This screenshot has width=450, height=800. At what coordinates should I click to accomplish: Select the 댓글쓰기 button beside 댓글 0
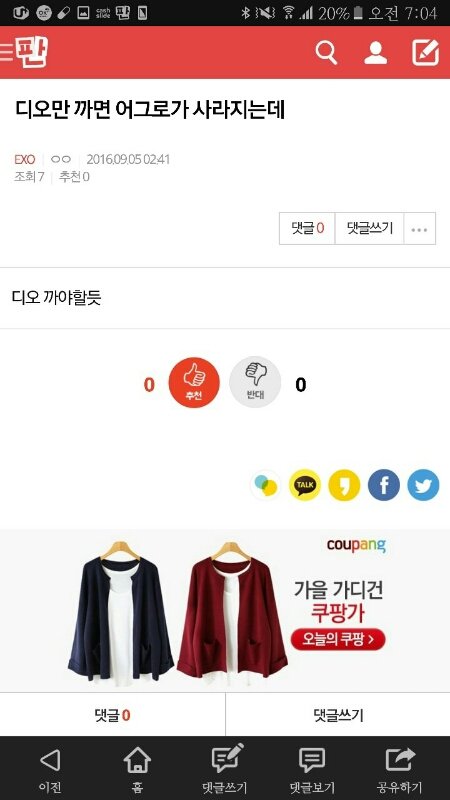(369, 229)
